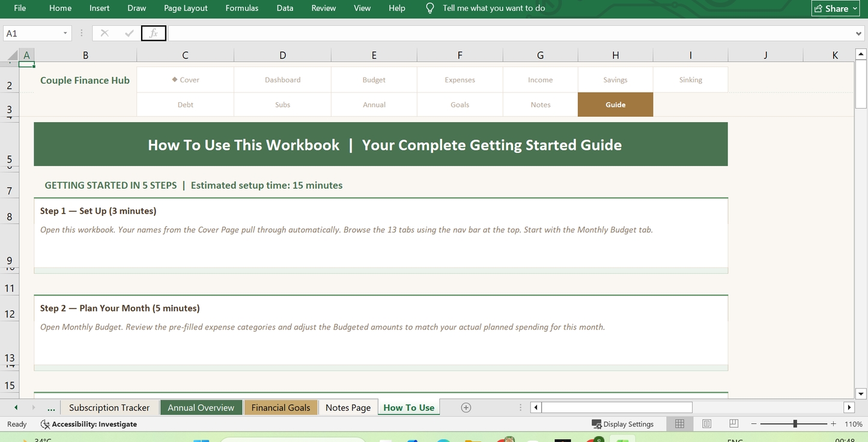Click the Goals nav link
This screenshot has height=442, width=868.
coord(460,105)
